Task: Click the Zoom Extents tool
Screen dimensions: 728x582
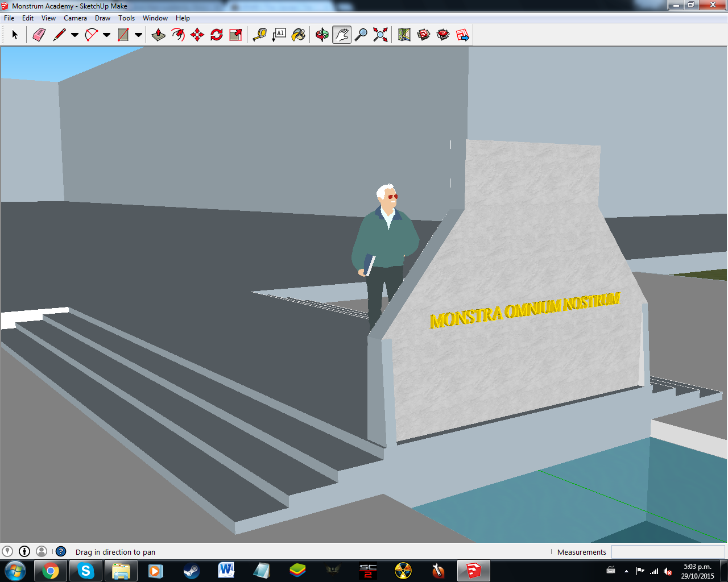Action: tap(380, 35)
